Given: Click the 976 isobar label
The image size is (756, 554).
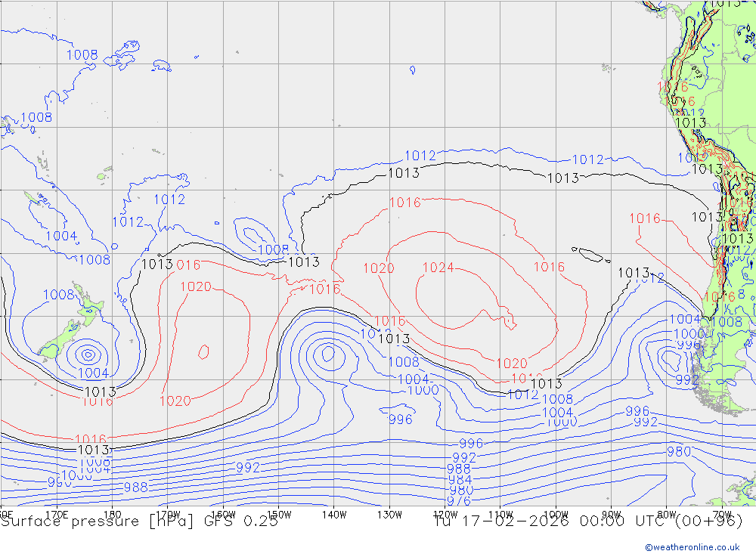Looking at the screenshot, I should click(459, 501).
